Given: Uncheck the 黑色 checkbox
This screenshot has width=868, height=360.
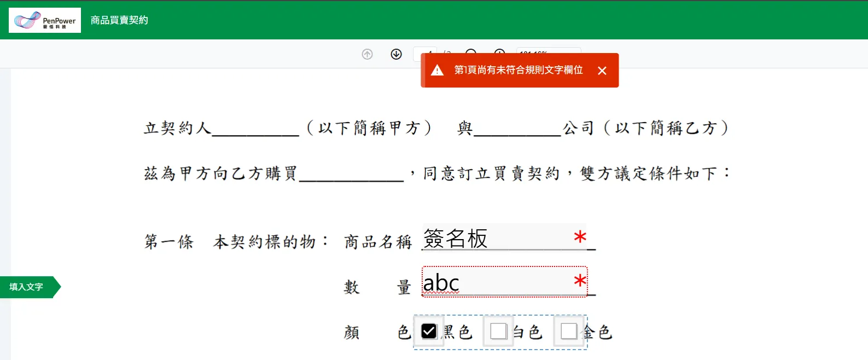Looking at the screenshot, I should [x=429, y=331].
